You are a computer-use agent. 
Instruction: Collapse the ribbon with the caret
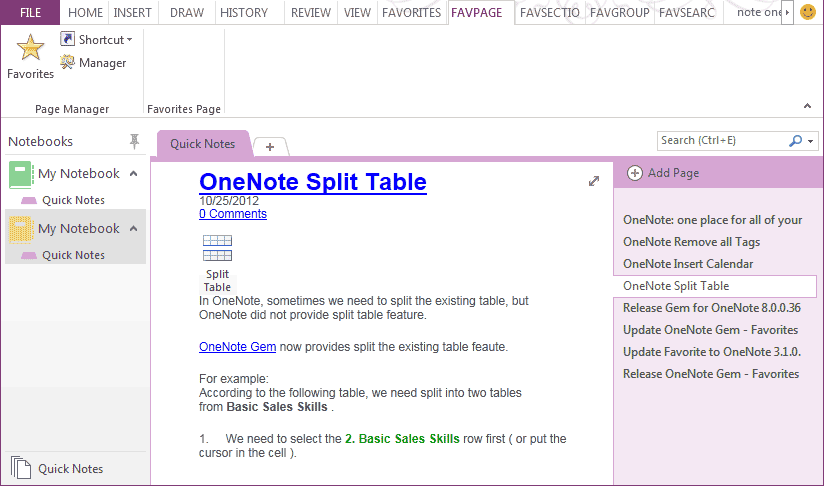pos(807,106)
